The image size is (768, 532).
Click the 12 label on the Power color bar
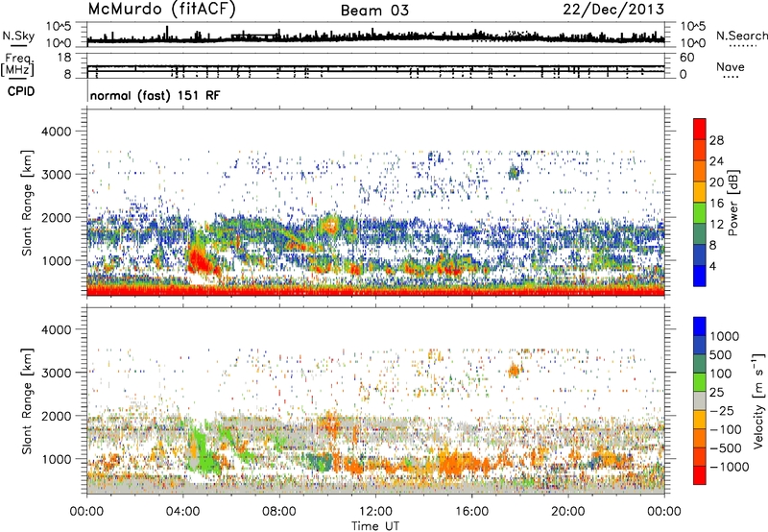(x=716, y=225)
